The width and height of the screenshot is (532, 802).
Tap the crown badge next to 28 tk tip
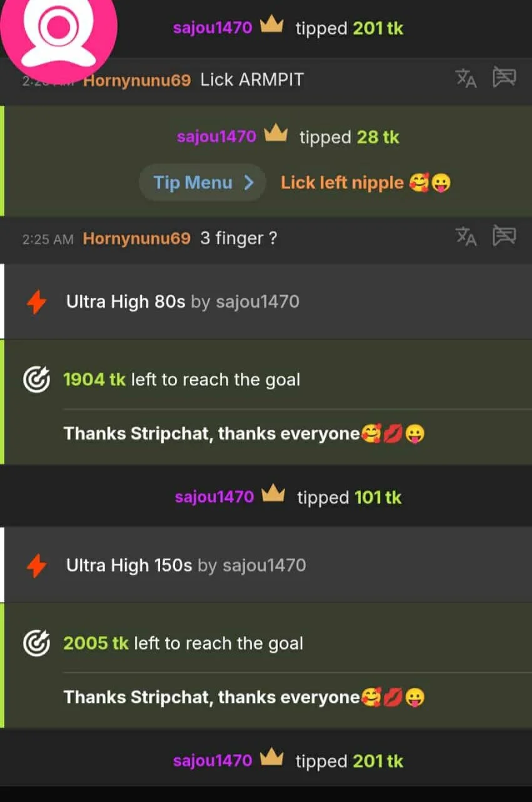pyautogui.click(x=276, y=135)
